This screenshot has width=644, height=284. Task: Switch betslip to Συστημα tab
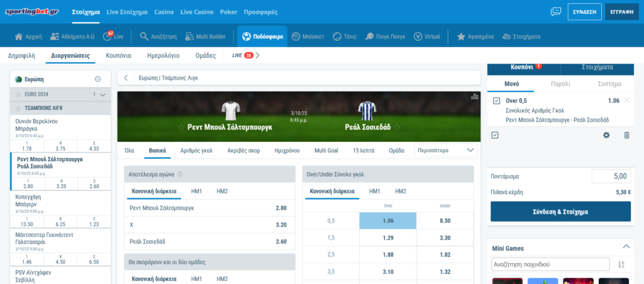609,84
